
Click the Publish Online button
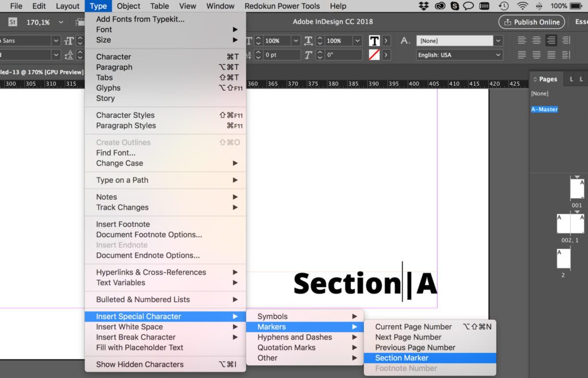tap(531, 21)
